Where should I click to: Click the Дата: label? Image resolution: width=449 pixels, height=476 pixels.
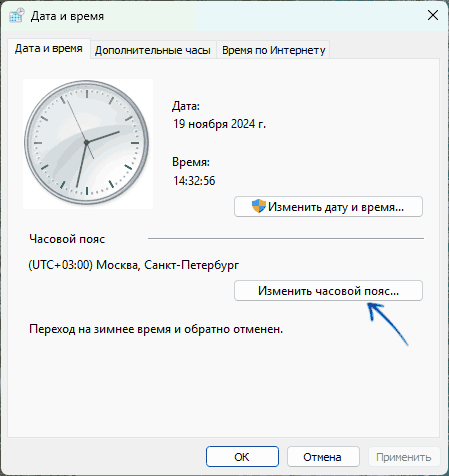(x=186, y=106)
